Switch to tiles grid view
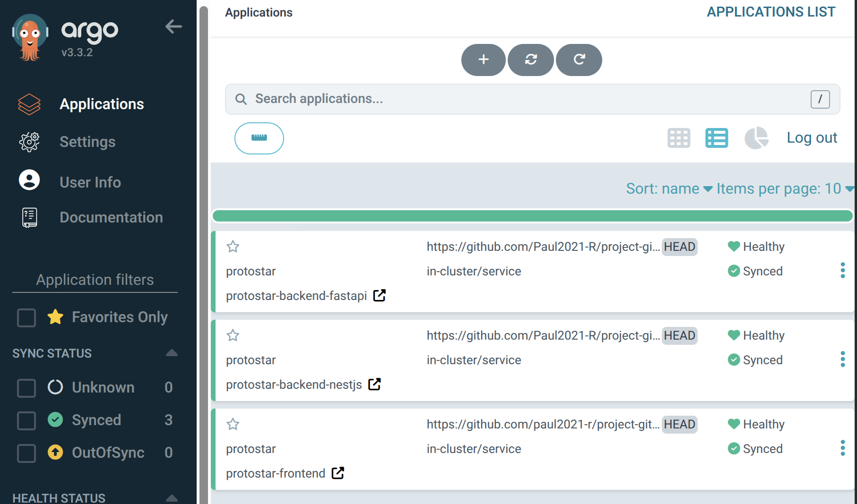The image size is (857, 504). [679, 138]
